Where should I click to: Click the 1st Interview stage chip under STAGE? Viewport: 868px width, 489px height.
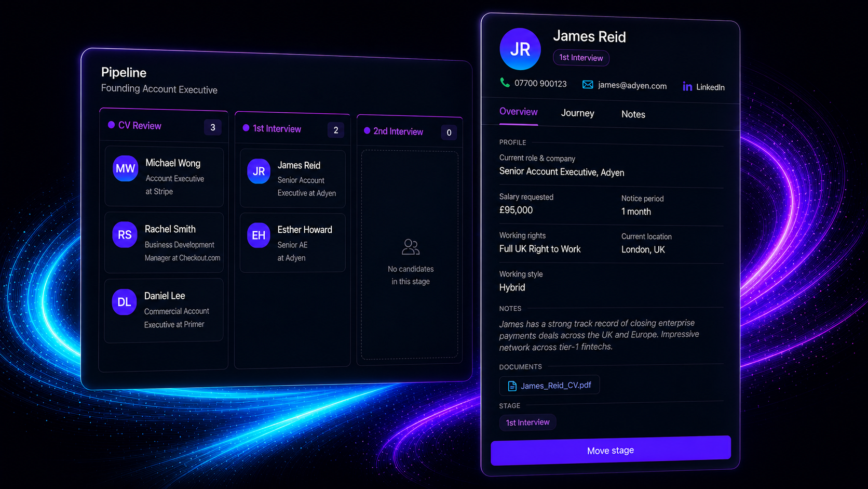527,422
